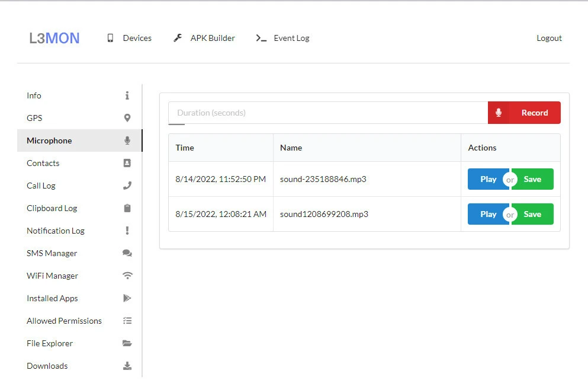
Task: Click the Logout link
Action: point(549,38)
